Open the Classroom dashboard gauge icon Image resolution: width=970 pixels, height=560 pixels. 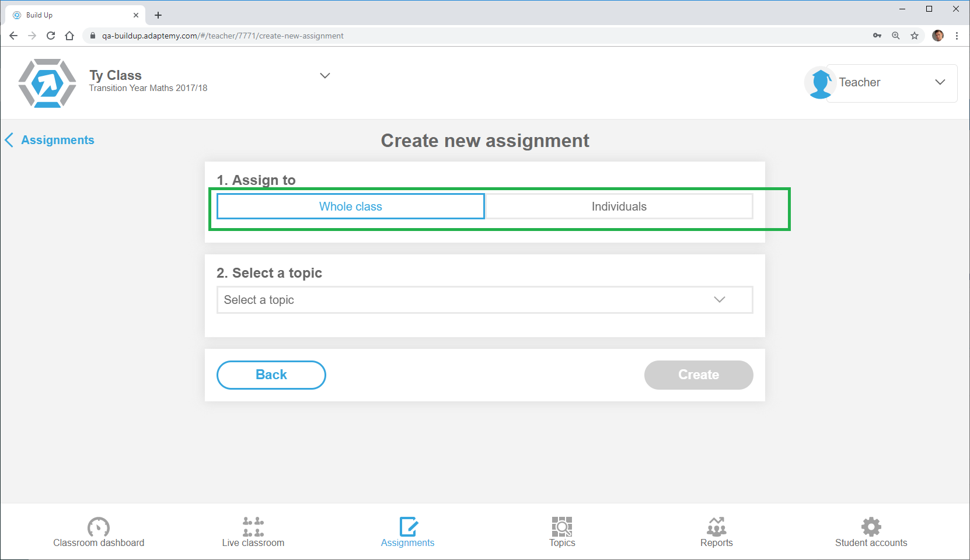99,527
